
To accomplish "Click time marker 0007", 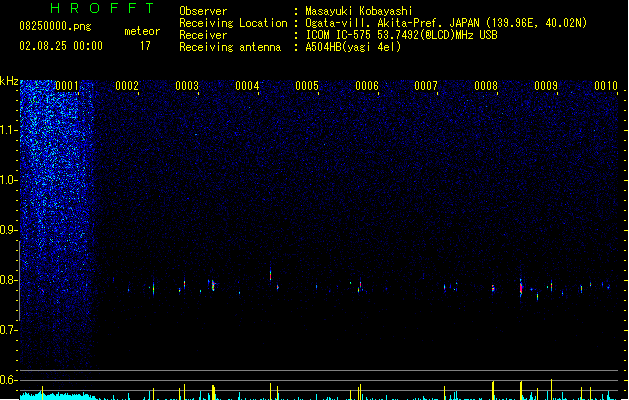I will (x=426, y=86).
